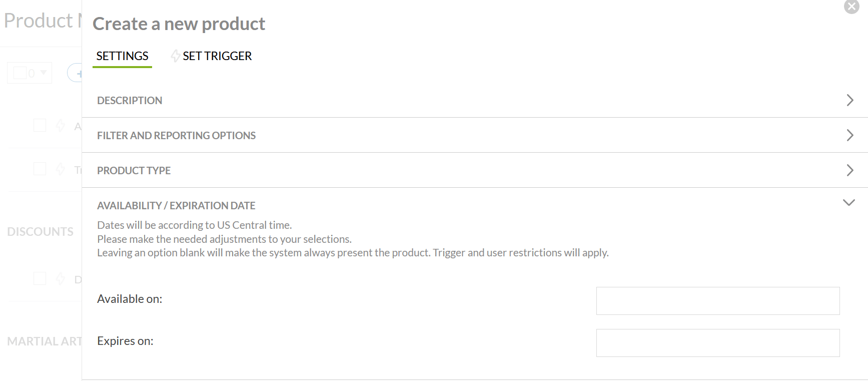Image resolution: width=868 pixels, height=381 pixels.
Task: Click the Available on date field
Action: [x=718, y=301]
